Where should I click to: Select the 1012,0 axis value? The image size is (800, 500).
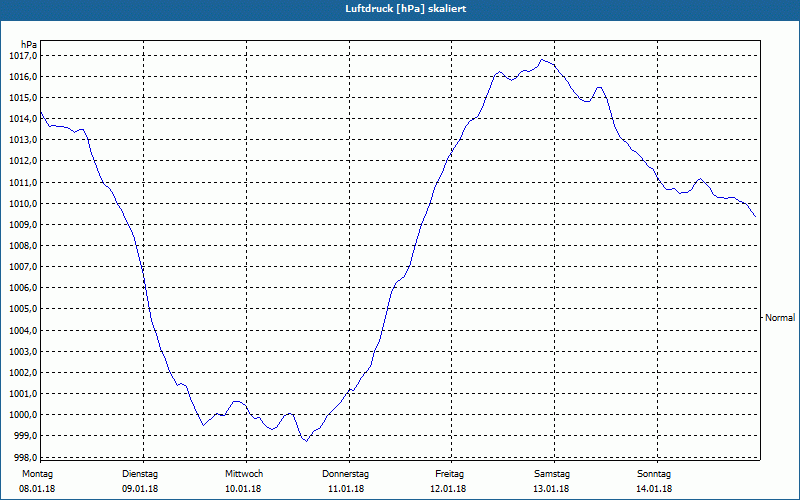[23, 161]
